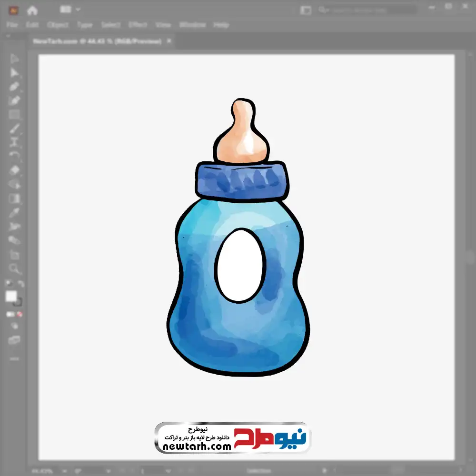
Task: Select the Direct Selection tool
Action: point(14,73)
